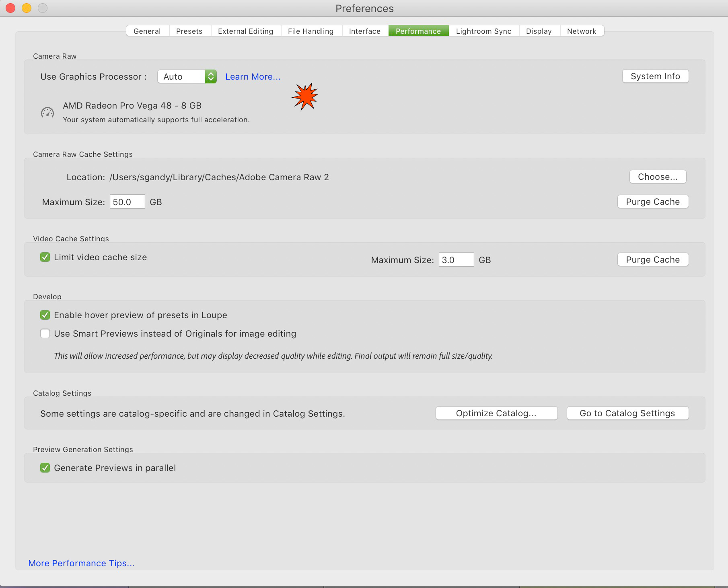
Task: Open the Use Graphics Processor dropdown
Action: pos(187,76)
